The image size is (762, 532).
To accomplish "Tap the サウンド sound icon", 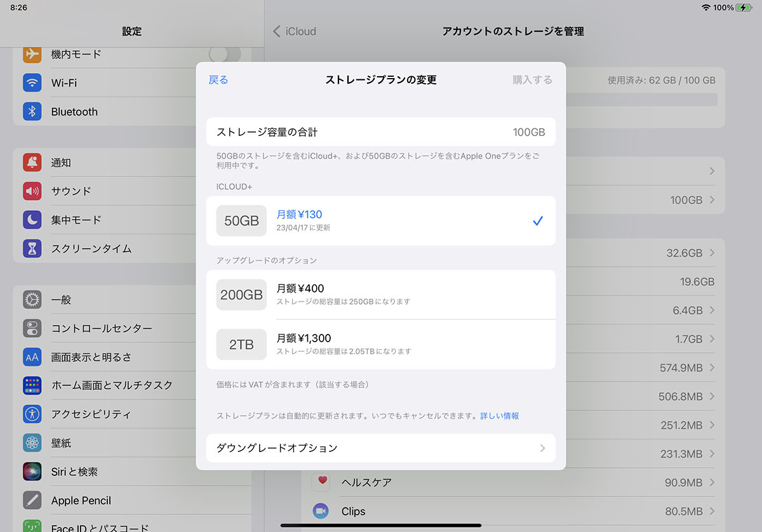I will click(32, 191).
